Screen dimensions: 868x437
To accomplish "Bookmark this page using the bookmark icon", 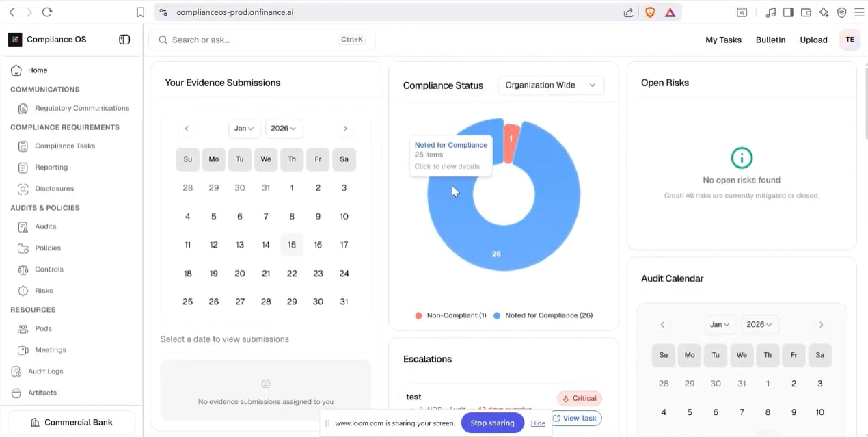I will point(140,12).
